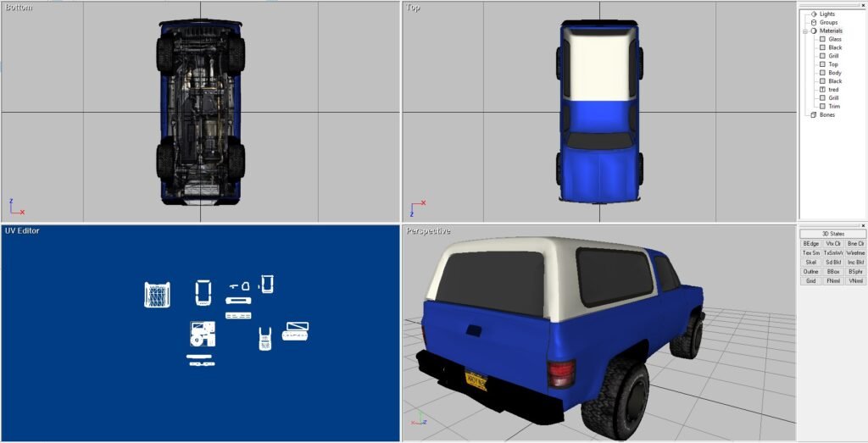This screenshot has height=443, width=868.
Task: Select the Trim material icon
Action: point(822,107)
